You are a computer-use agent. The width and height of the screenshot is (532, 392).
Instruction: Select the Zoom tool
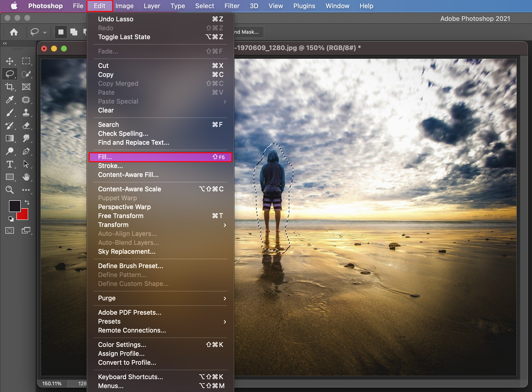[x=10, y=190]
